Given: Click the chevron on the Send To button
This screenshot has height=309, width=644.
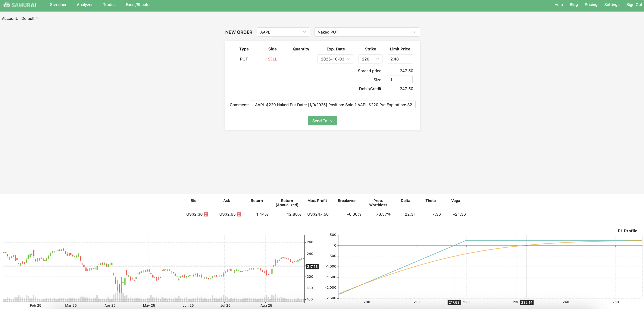Looking at the screenshot, I should pyautogui.click(x=331, y=121).
